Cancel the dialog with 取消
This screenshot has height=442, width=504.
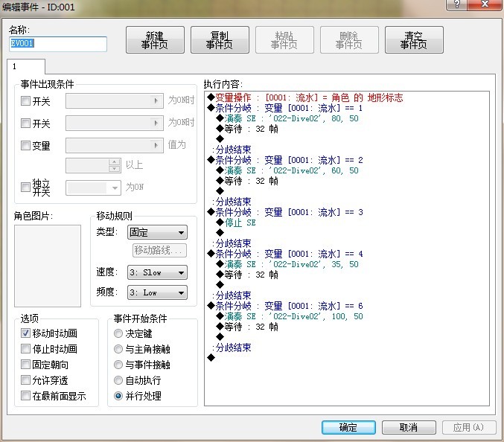point(409,427)
